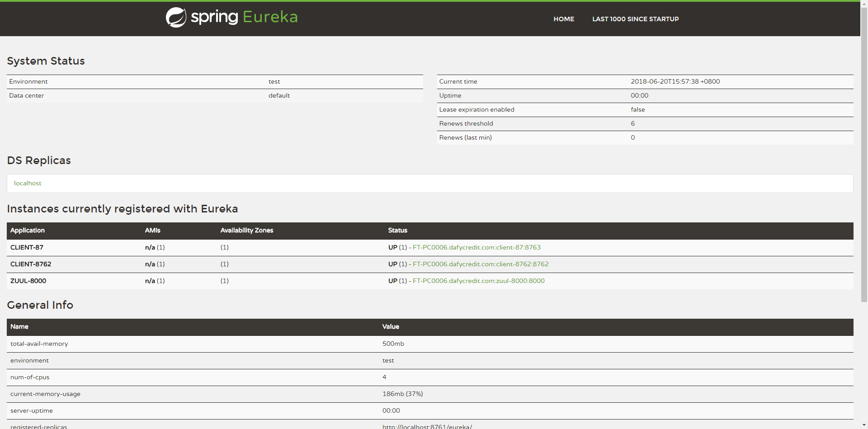
Task: Click the DS Replicas heading
Action: pyautogui.click(x=39, y=160)
